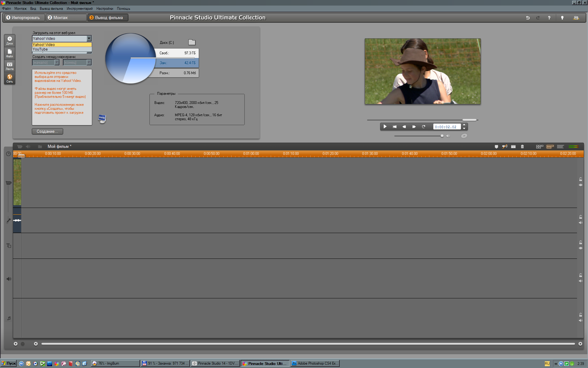This screenshot has height=368, width=588.
Task: Mute the original audio track
Action: click(x=580, y=223)
